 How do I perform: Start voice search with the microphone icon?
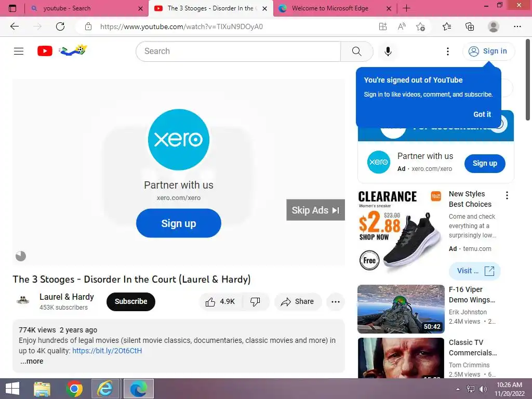click(x=388, y=51)
